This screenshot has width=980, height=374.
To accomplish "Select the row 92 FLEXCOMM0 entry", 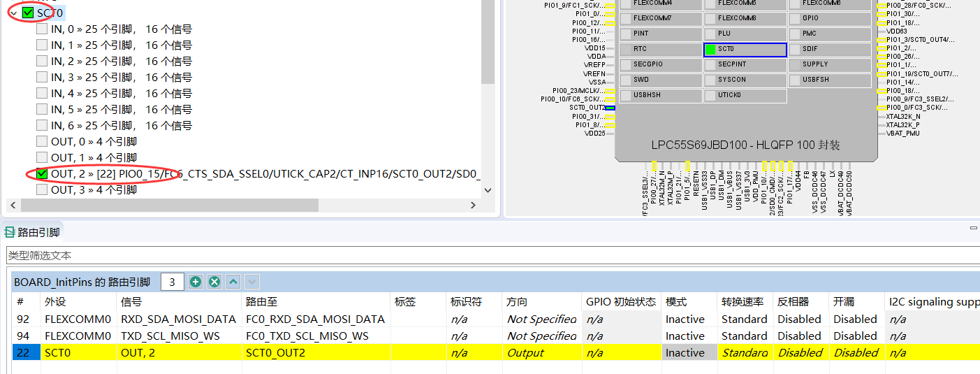I will 79,319.
